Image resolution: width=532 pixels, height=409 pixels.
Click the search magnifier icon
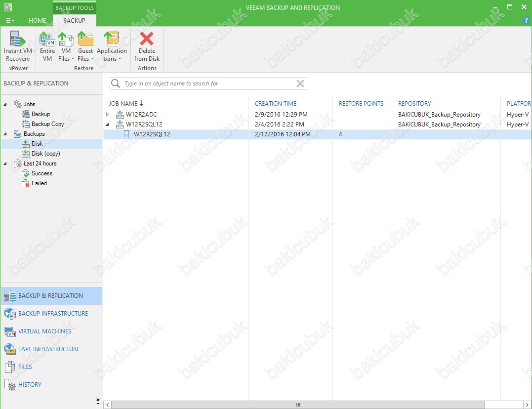tap(116, 83)
